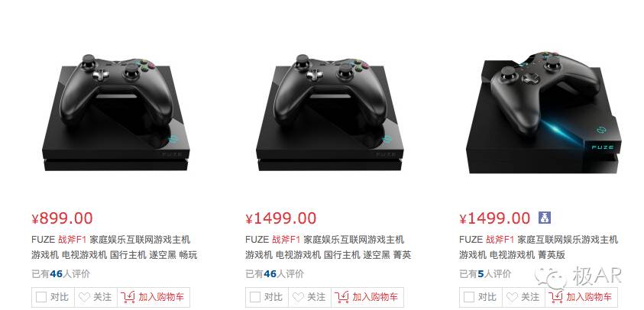This screenshot has height=310, width=644.
Task: View the 46 reviews of the first product
Action: pyautogui.click(x=60, y=273)
